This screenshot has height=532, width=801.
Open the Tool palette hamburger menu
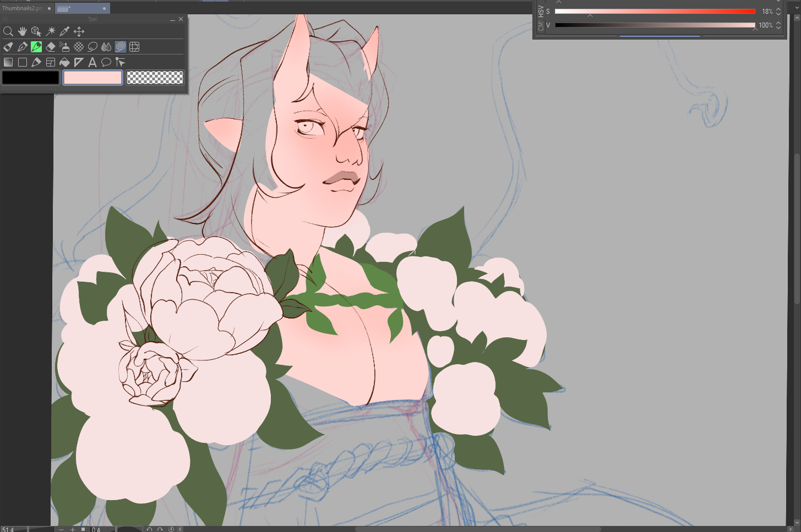point(6,19)
